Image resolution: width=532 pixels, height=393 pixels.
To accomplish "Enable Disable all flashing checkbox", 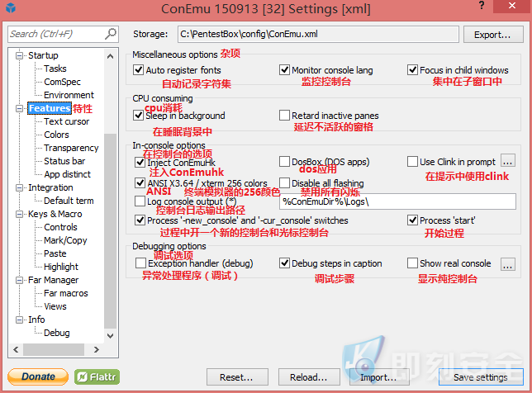I will [x=284, y=183].
